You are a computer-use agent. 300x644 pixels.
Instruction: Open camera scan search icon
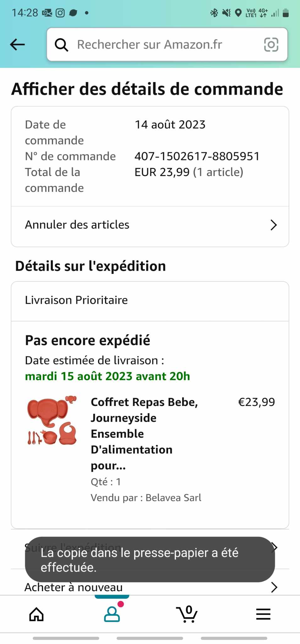pos(271,45)
